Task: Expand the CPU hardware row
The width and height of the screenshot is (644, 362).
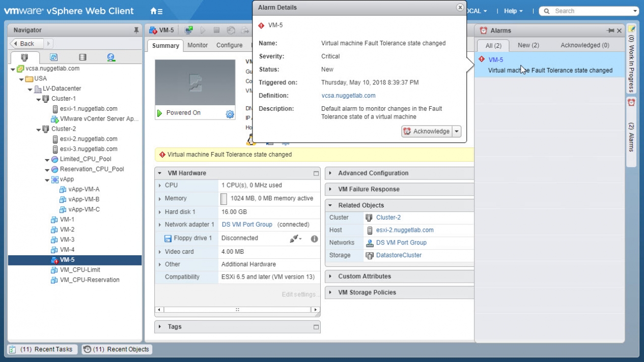Action: point(160,186)
